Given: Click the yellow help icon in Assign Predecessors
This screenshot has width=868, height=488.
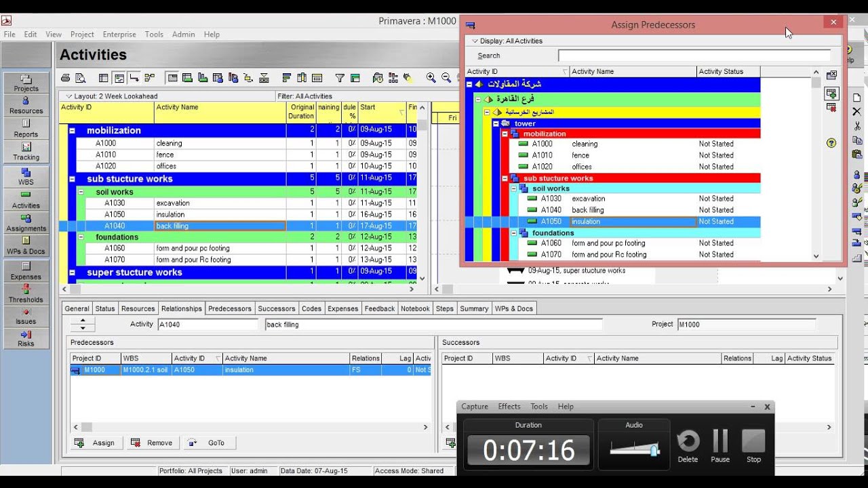Looking at the screenshot, I should pyautogui.click(x=831, y=142).
